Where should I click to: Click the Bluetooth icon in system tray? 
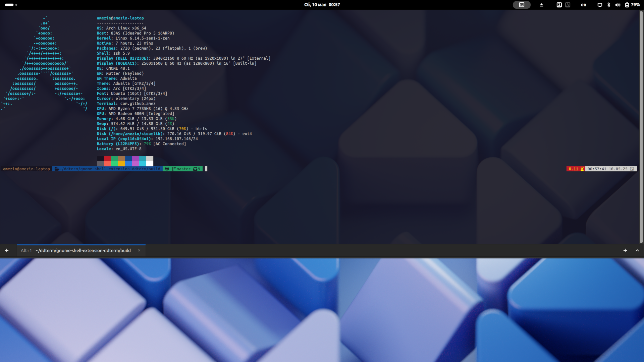[x=609, y=5]
